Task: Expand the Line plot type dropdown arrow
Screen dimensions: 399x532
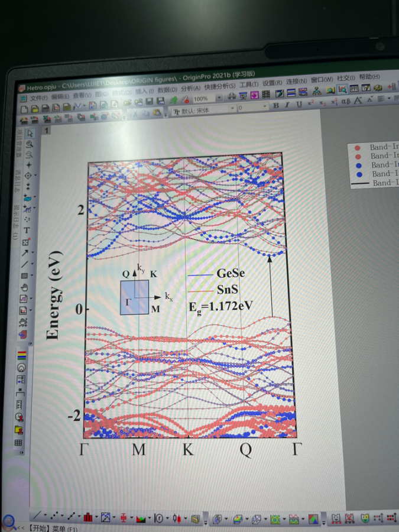Action: click(45, 515)
